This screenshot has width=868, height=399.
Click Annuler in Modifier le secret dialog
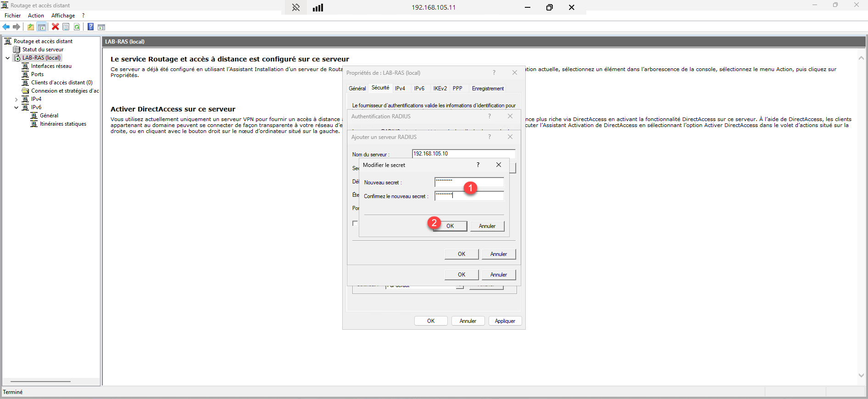click(487, 226)
